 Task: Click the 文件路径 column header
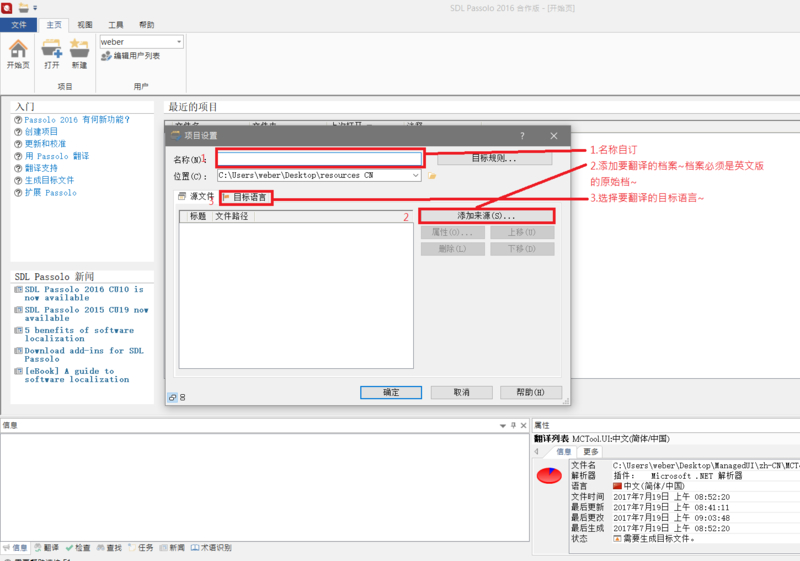tap(232, 216)
